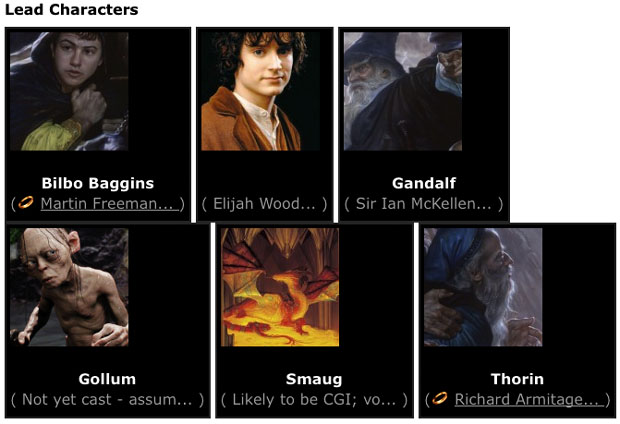Click the Sir Ian McKellen caption text
This screenshot has height=424, width=620.
click(x=423, y=203)
